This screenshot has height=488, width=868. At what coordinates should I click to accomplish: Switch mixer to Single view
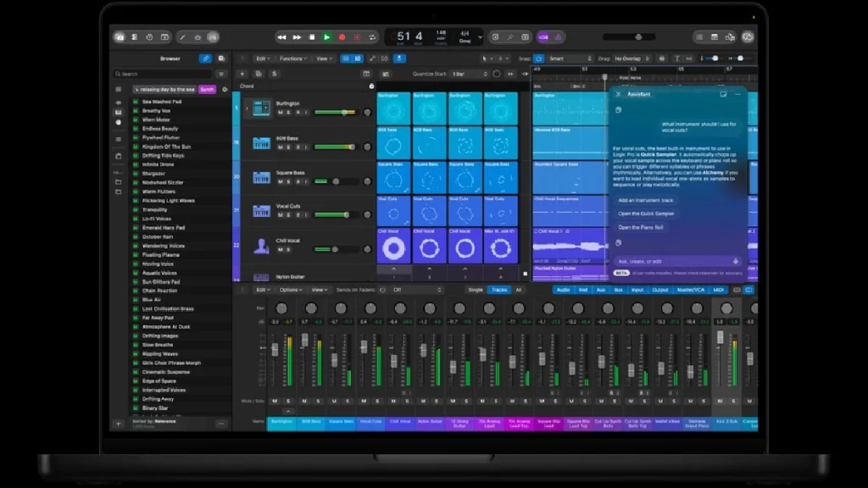[x=476, y=290]
